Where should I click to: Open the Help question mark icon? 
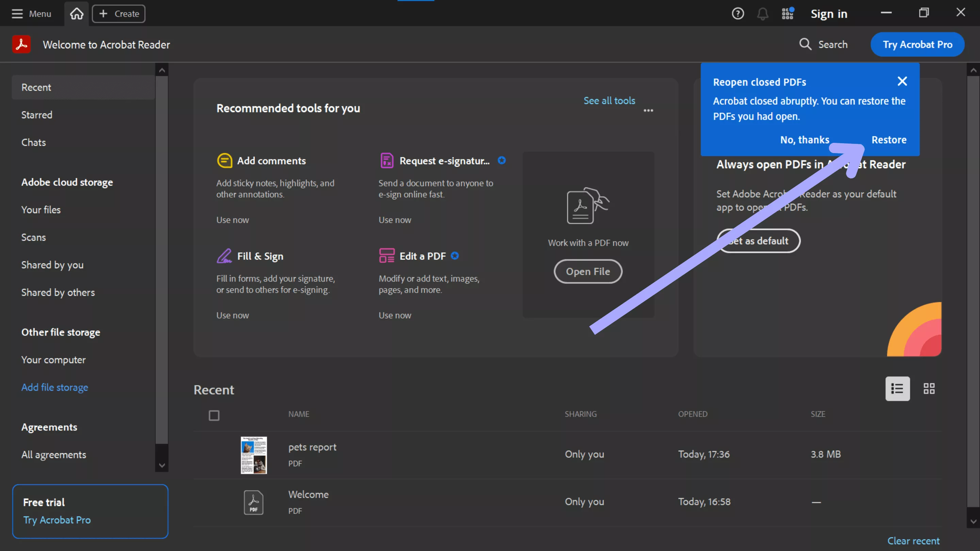point(738,14)
